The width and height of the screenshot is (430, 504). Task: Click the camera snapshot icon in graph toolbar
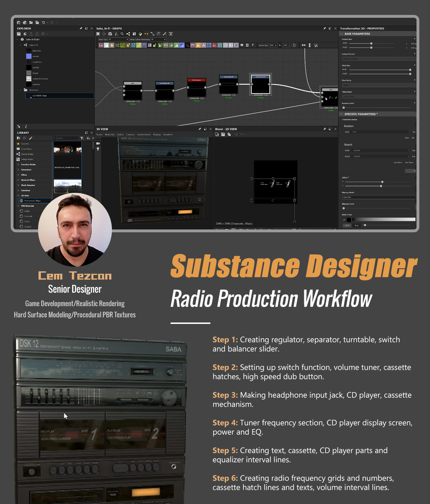coord(110,34)
